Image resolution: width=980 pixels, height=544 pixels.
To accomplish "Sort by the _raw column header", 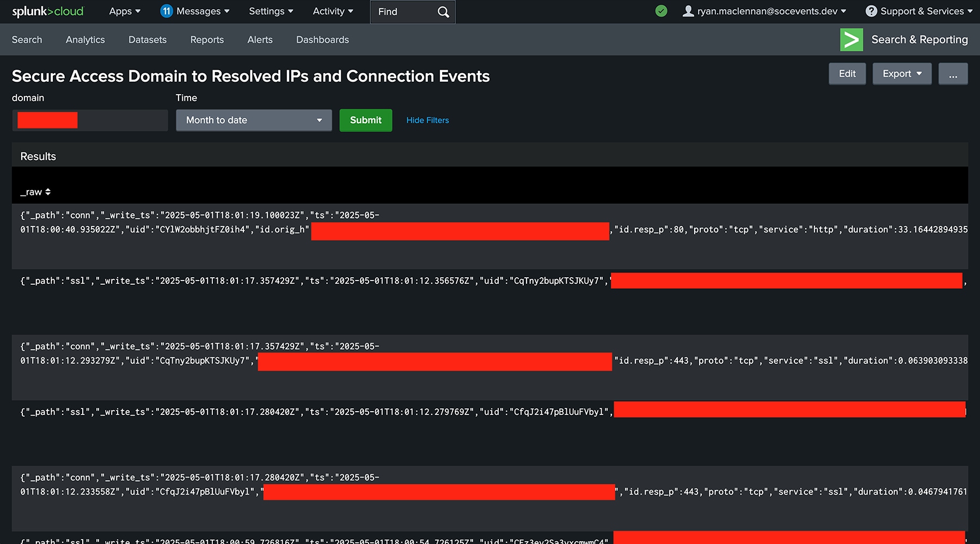I will pyautogui.click(x=35, y=192).
